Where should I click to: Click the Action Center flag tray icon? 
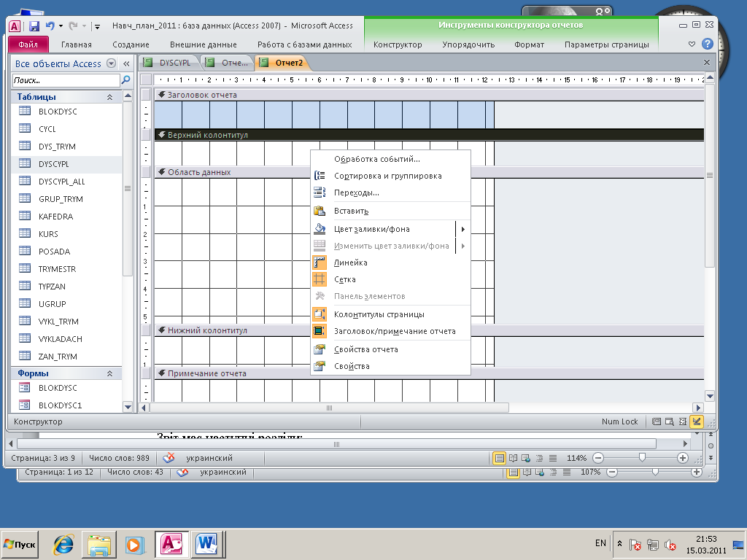click(x=635, y=544)
